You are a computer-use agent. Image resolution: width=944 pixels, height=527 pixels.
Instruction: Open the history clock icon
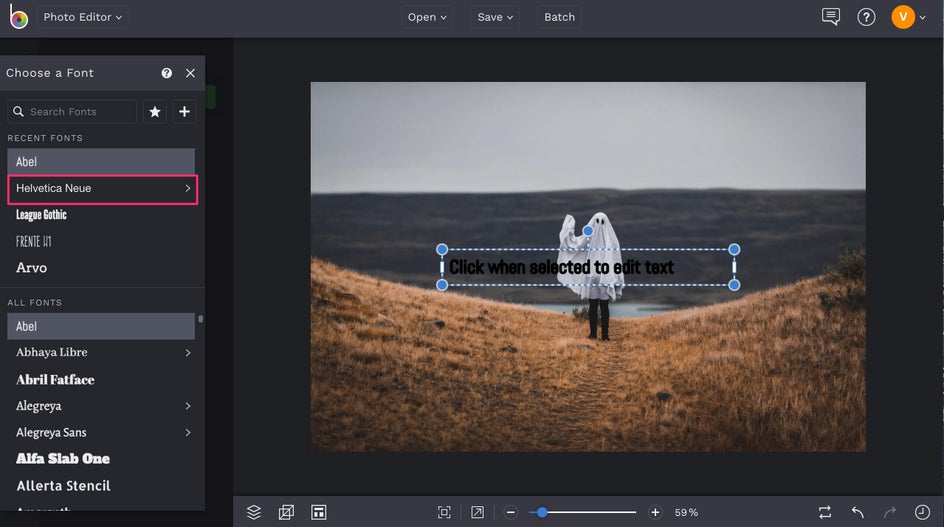click(922, 512)
